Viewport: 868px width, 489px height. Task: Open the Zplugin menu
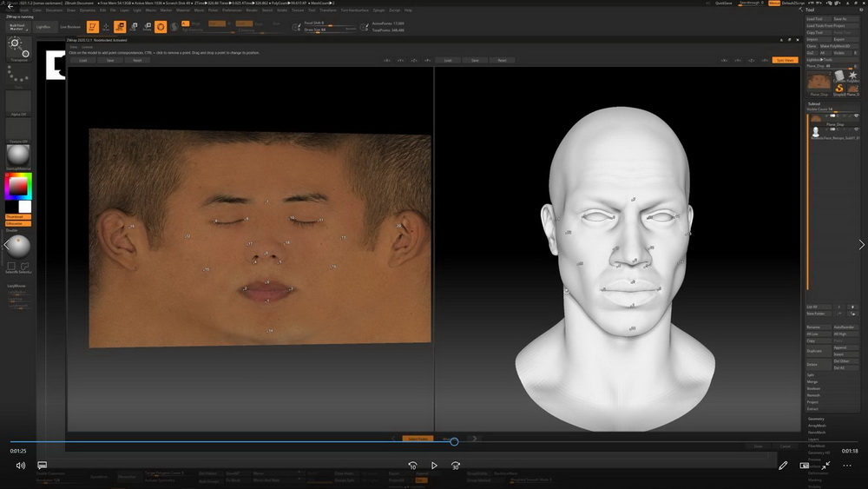pos(378,10)
